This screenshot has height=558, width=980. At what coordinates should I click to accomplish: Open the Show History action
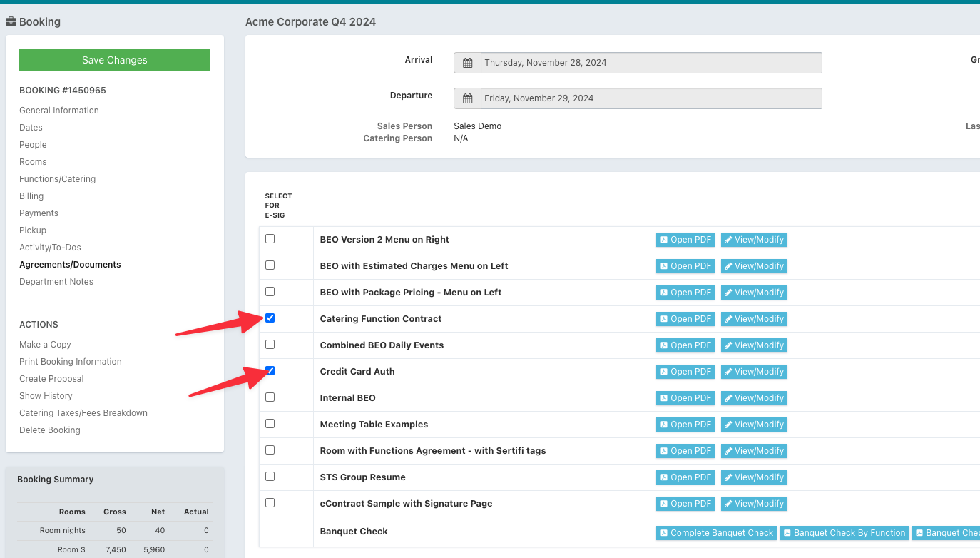tap(46, 396)
